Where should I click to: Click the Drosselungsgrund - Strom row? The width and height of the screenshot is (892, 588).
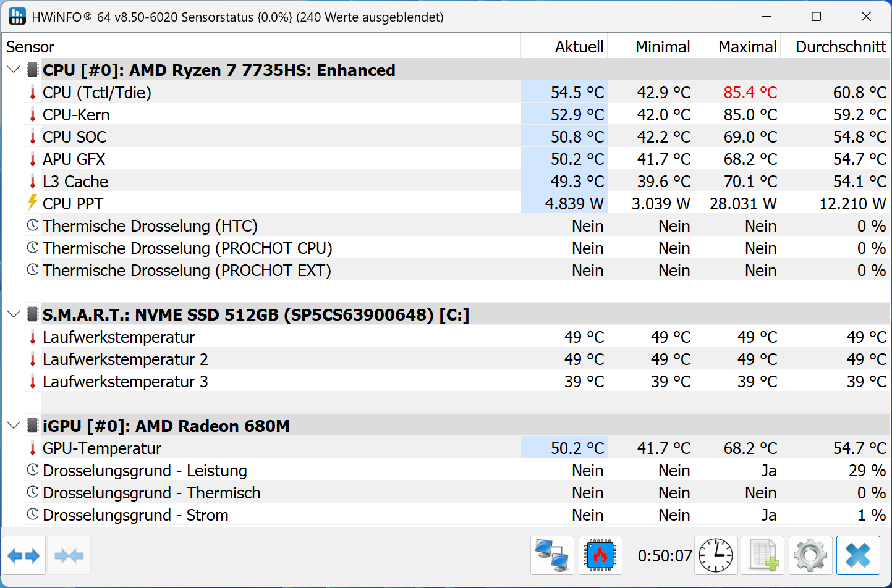(457, 514)
